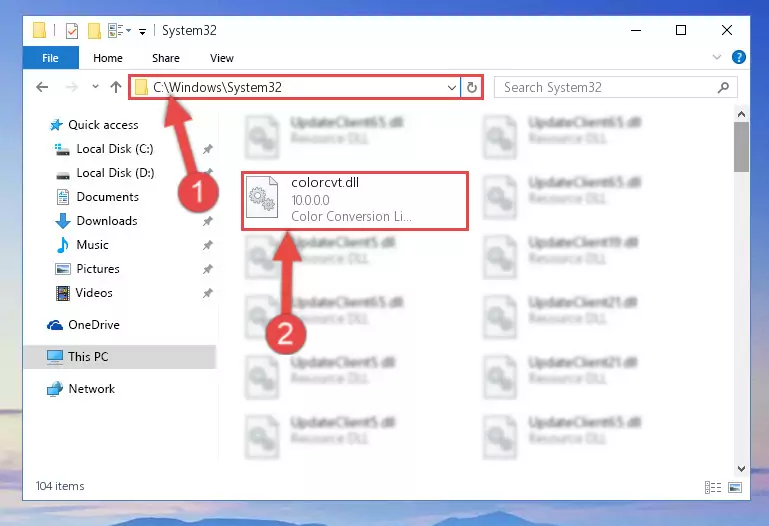This screenshot has height=526, width=769.
Task: Expand the address bar history dropdown
Action: click(x=452, y=88)
